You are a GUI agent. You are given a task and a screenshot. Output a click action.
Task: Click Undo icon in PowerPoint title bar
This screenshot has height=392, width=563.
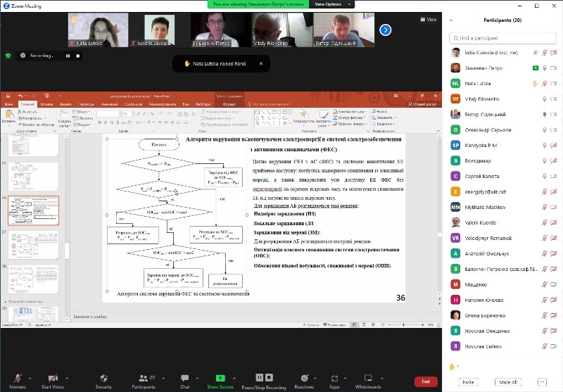20,96
